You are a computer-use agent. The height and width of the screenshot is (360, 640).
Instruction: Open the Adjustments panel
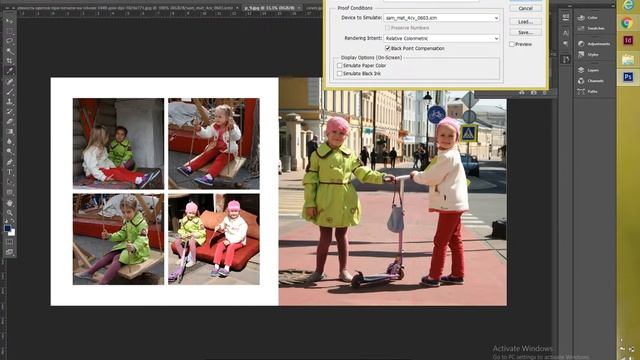coord(593,44)
